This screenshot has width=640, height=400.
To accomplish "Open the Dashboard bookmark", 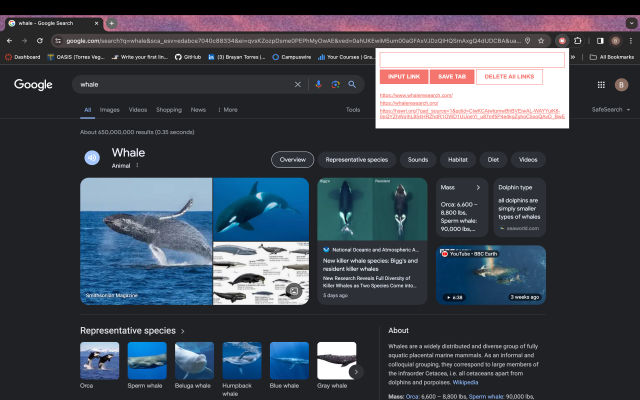I will (23, 57).
